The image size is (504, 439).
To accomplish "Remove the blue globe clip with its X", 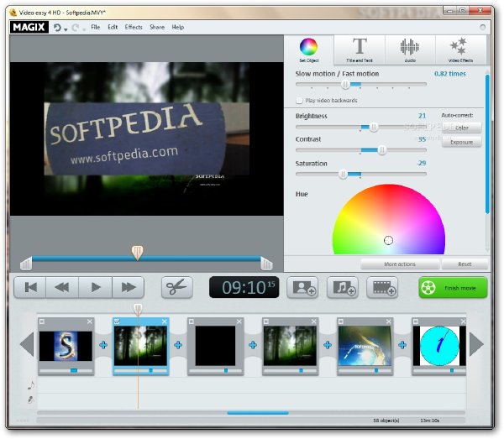I will (389, 321).
